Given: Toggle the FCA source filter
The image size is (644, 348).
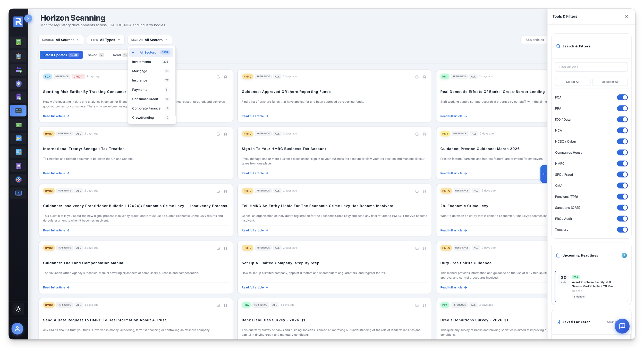Looking at the screenshot, I should [x=622, y=97].
